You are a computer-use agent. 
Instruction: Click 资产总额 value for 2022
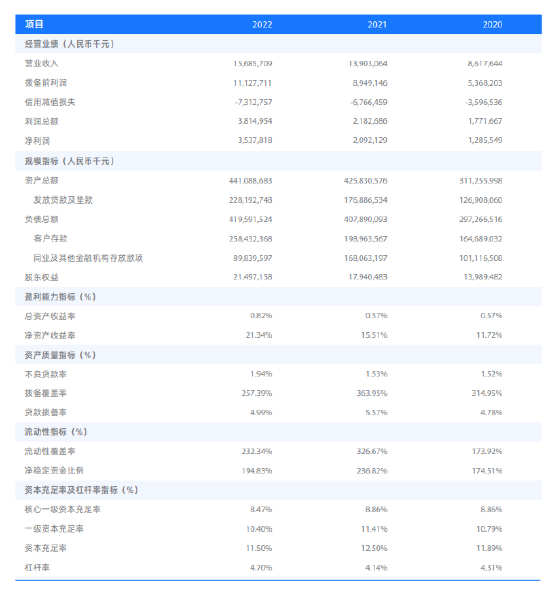tap(250, 181)
